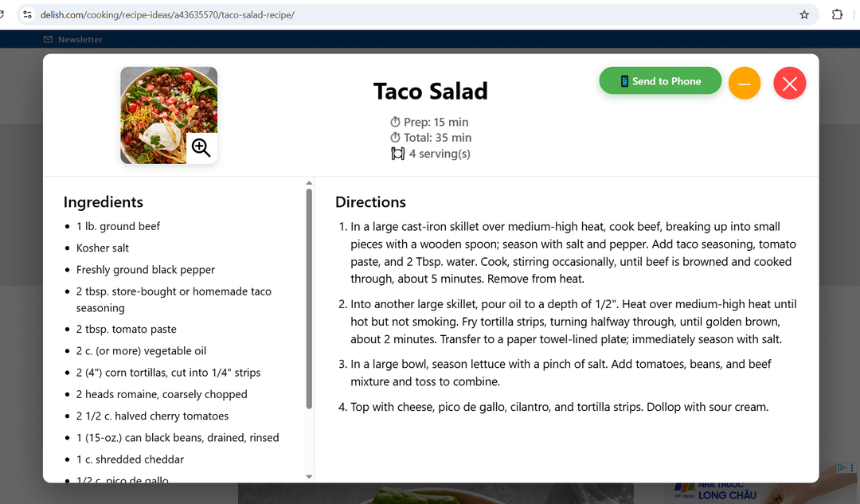Image resolution: width=860 pixels, height=504 pixels.
Task: Click the orange minimize recipe popup button
Action: point(745,84)
